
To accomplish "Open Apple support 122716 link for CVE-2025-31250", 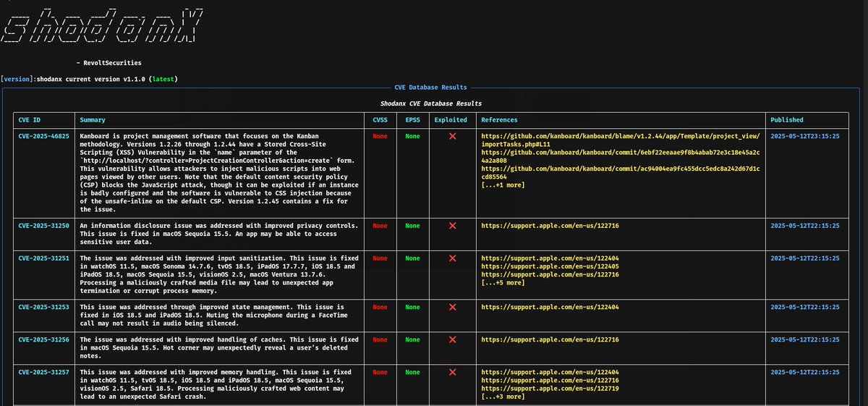I will pyautogui.click(x=550, y=226).
